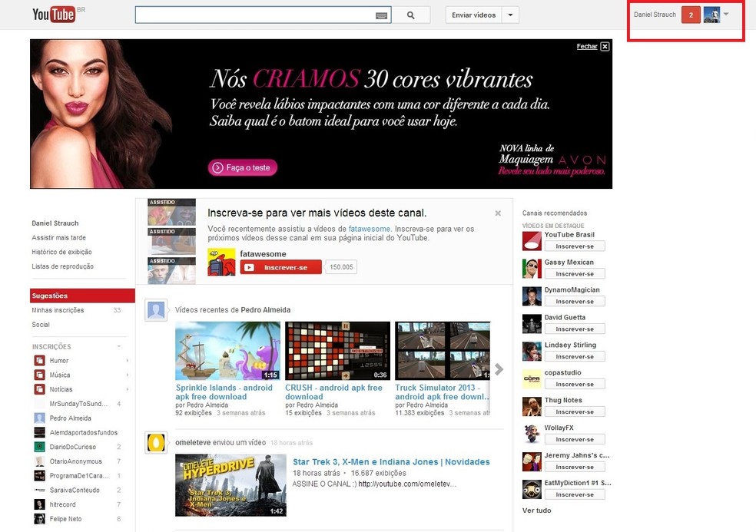Viewport: 756px width, 532px height.
Task: Click Faça o teste in Avon ad
Action: tap(242, 167)
